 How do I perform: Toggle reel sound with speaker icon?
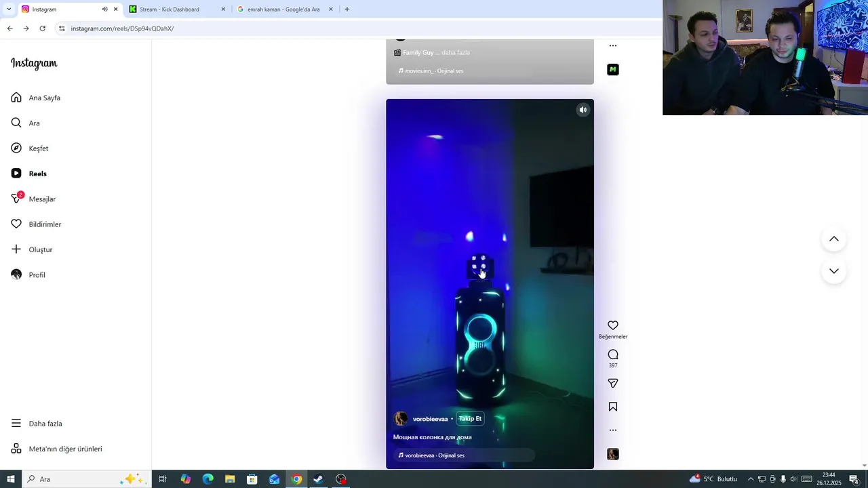(583, 110)
